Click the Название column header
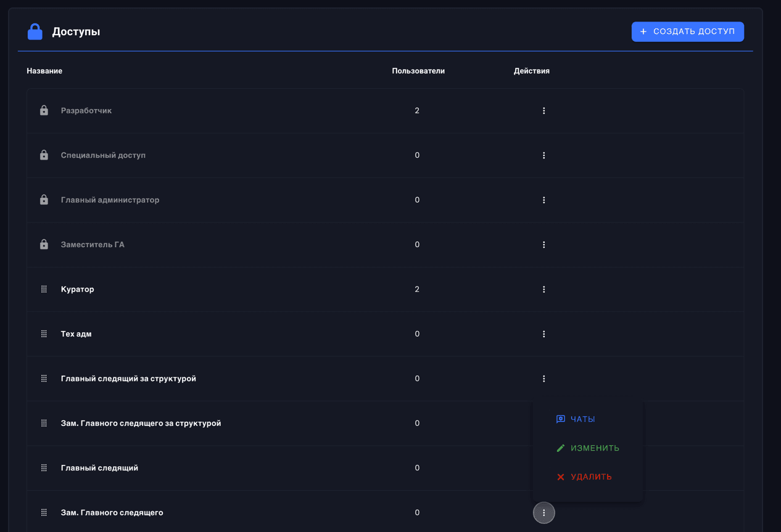781x532 pixels. click(x=44, y=71)
